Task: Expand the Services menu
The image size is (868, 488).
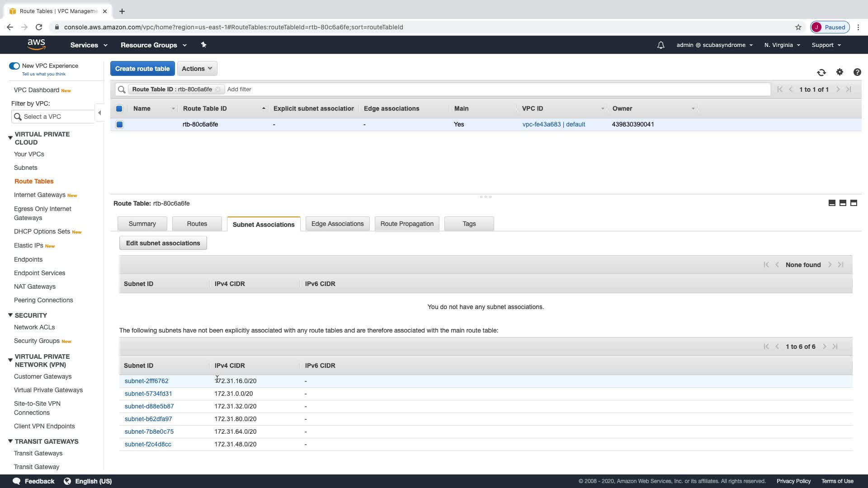Action: 89,45
